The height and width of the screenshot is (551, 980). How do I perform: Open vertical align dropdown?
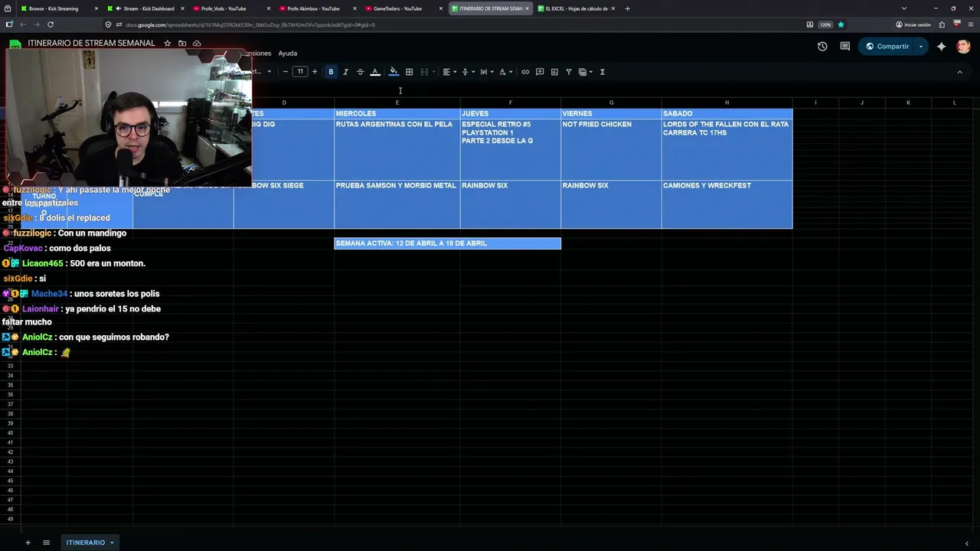click(468, 72)
